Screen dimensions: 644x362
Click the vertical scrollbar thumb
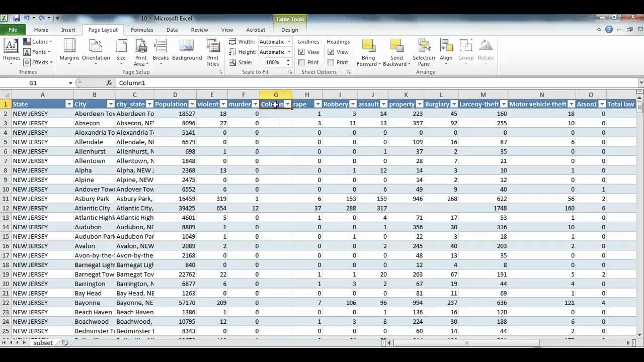(640, 107)
